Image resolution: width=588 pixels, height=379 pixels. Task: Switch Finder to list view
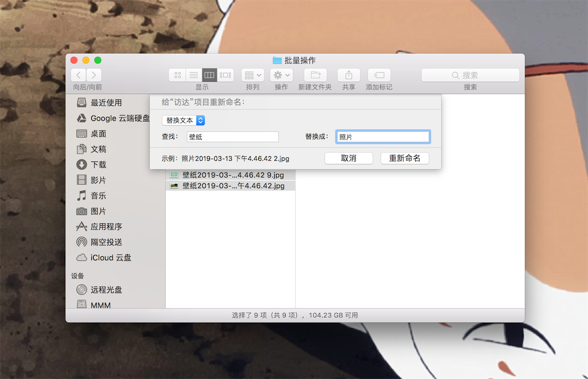(x=193, y=74)
